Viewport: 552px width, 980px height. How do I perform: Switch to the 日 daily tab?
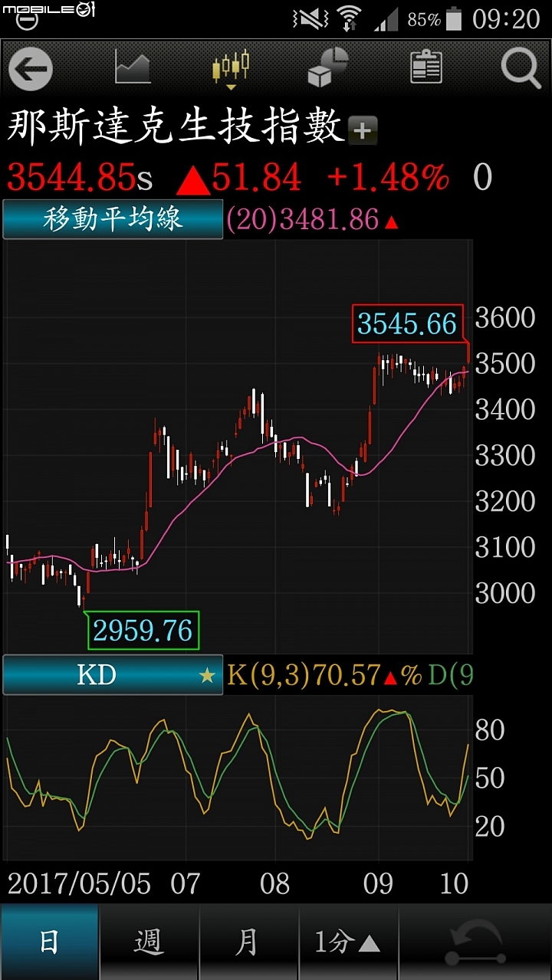50,942
